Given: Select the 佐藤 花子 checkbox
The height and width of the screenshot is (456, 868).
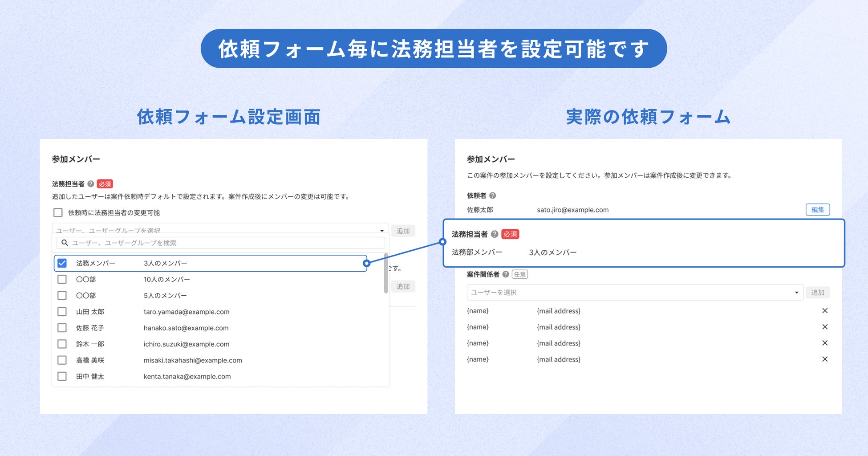Looking at the screenshot, I should coord(62,328).
